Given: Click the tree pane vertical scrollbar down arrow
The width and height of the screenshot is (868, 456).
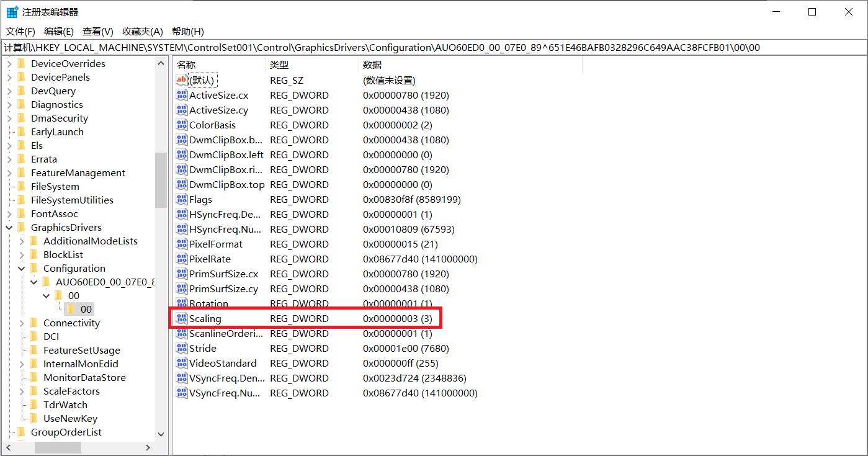Looking at the screenshot, I should pyautogui.click(x=161, y=434).
